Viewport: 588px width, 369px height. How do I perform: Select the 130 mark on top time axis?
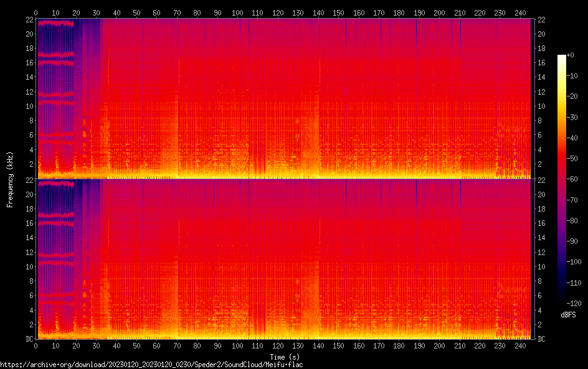(x=298, y=12)
